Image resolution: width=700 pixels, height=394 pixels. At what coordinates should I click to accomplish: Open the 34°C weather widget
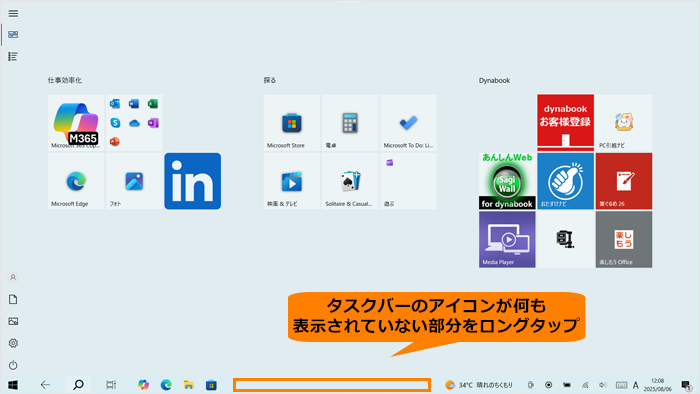tap(479, 385)
